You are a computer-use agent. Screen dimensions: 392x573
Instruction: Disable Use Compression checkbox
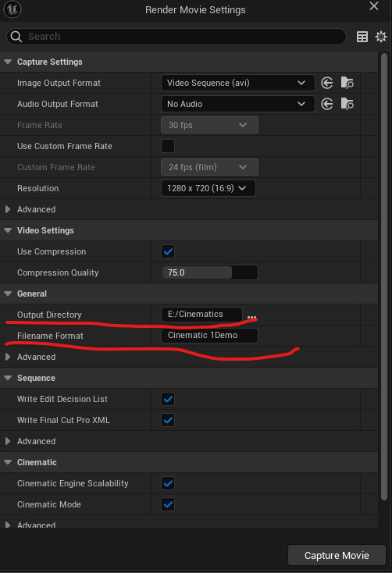click(x=168, y=251)
